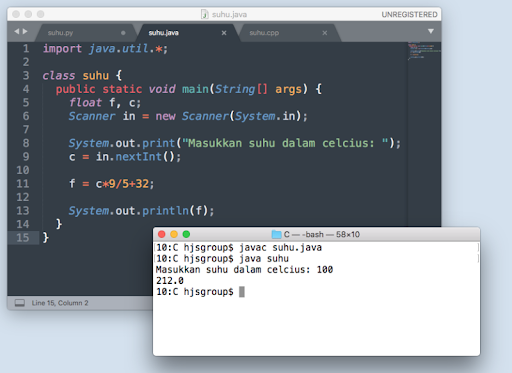Click the unsaved dot on suhu.py tab
Viewport: 512px width, 373px height.
pyautogui.click(x=123, y=33)
